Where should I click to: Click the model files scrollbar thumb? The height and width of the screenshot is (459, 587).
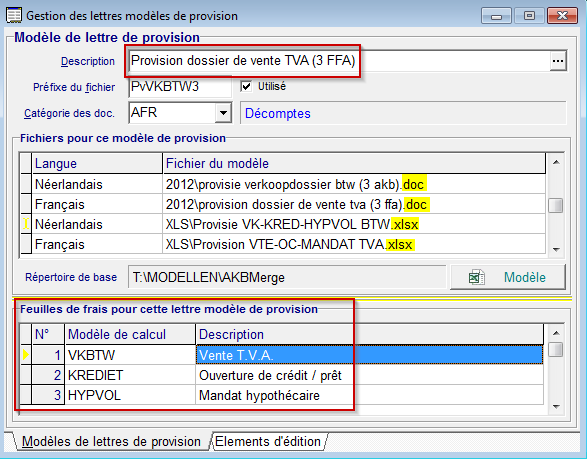point(556,205)
